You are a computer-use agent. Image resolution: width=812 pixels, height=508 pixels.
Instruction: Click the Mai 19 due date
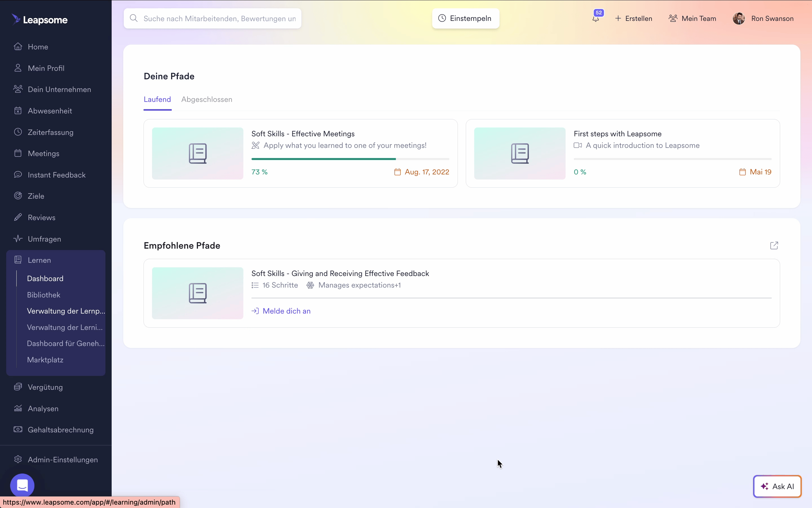(x=760, y=172)
